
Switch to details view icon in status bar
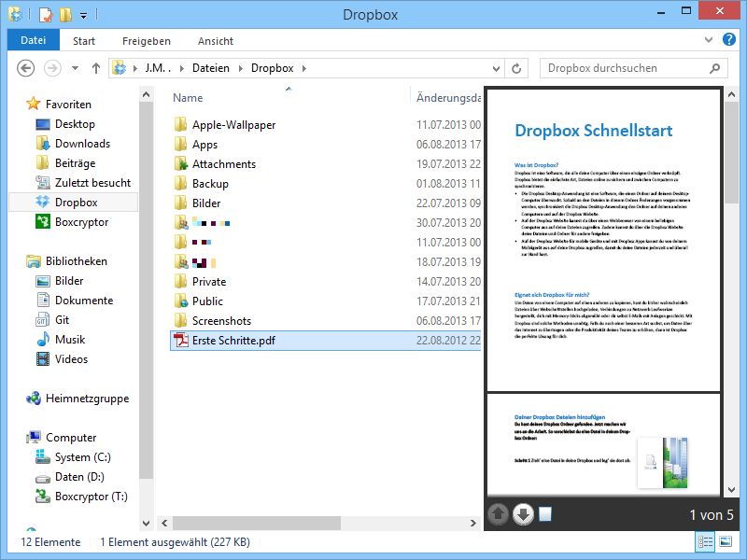click(706, 541)
